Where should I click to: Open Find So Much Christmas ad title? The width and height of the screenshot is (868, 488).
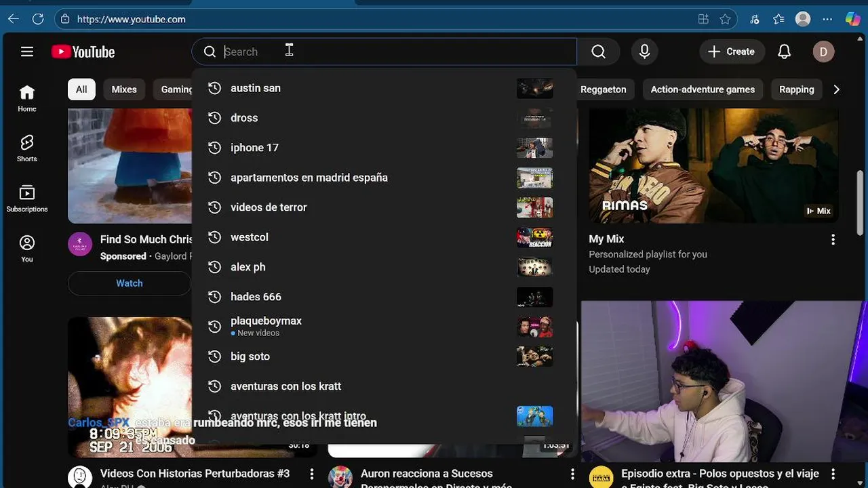tap(146, 239)
